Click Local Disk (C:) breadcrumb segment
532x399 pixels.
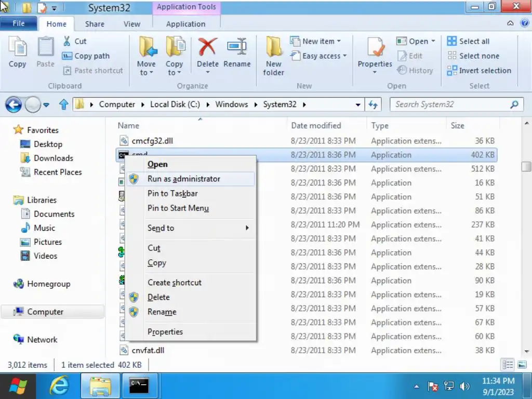pos(175,104)
